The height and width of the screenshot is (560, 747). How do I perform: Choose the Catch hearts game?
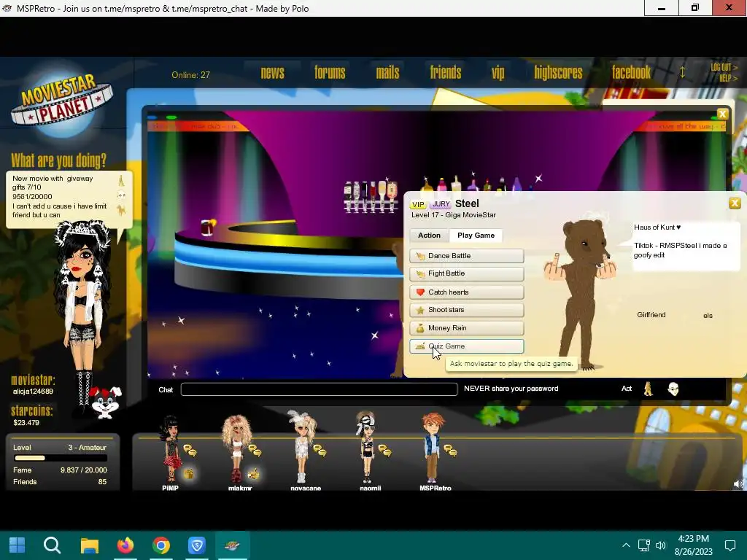466,292
